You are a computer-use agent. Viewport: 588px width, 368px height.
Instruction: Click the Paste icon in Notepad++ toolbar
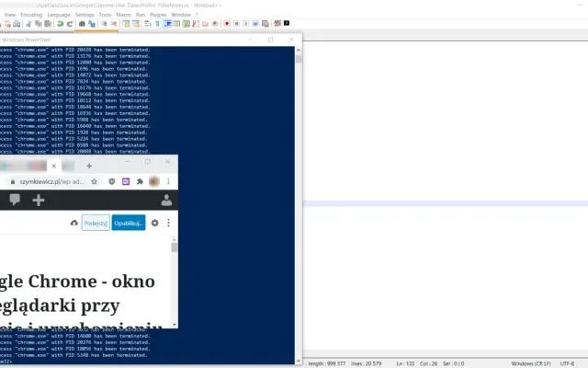point(48,24)
